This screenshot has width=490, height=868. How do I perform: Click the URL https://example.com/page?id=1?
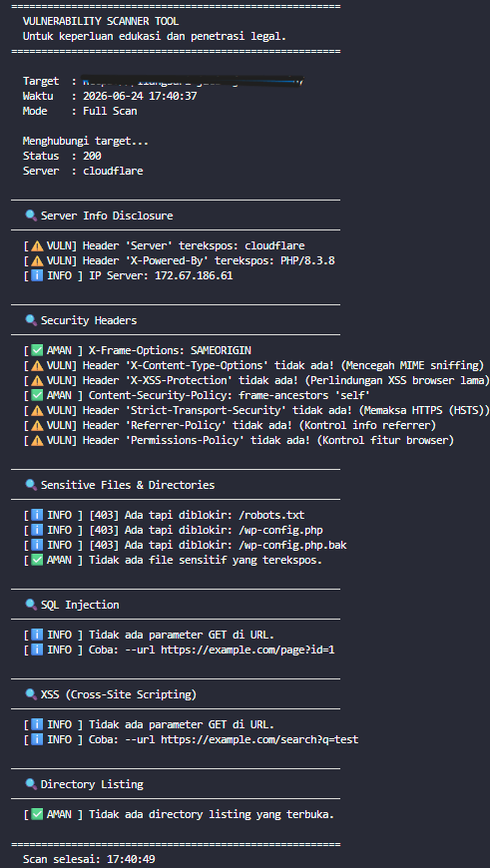tap(247, 650)
